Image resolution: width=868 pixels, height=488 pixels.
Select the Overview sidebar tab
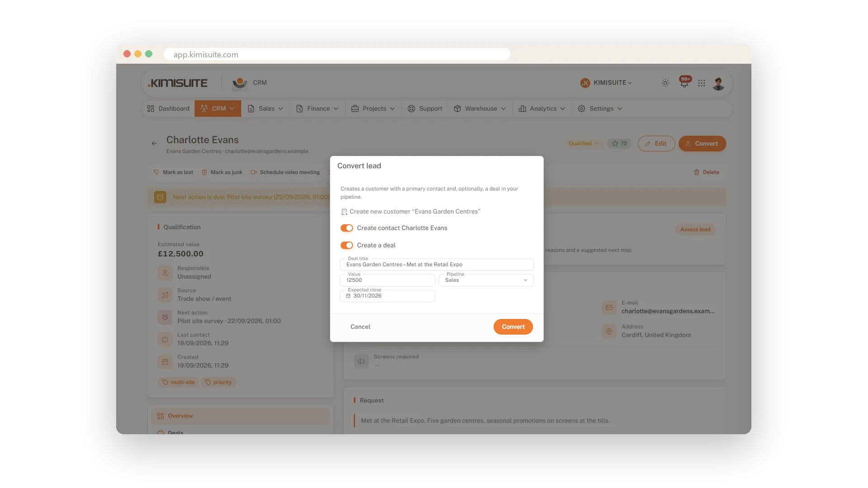pyautogui.click(x=240, y=416)
